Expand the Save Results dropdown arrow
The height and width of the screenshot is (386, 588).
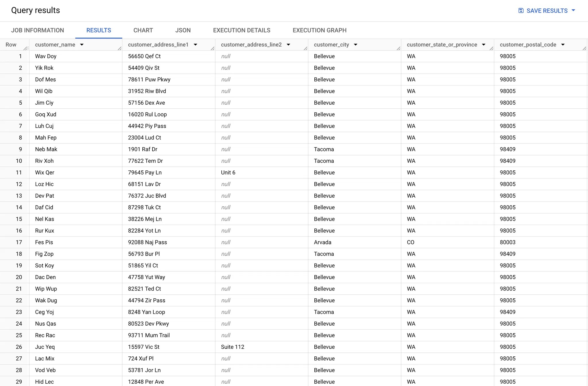573,10
